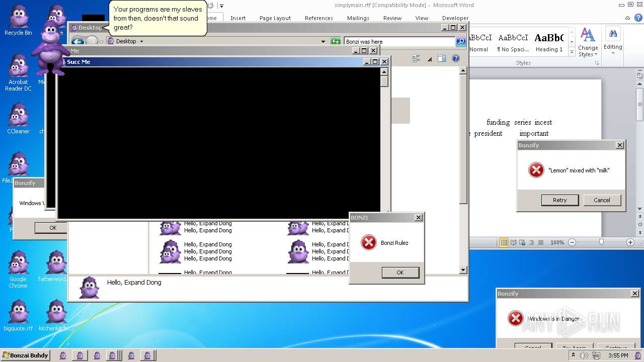Click Succ Me window scrollbar up arrow
The height and width of the screenshot is (362, 644).
pos(384,71)
